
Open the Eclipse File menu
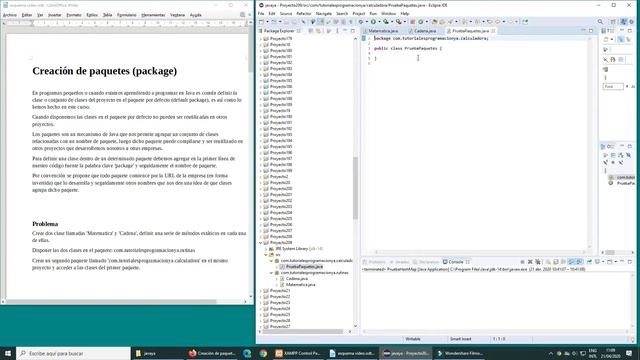(261, 13)
